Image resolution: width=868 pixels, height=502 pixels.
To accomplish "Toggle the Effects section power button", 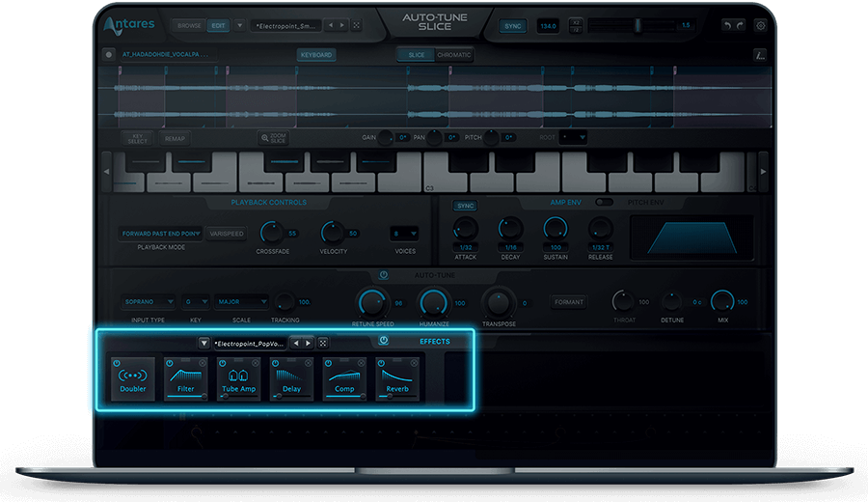I will pos(383,340).
